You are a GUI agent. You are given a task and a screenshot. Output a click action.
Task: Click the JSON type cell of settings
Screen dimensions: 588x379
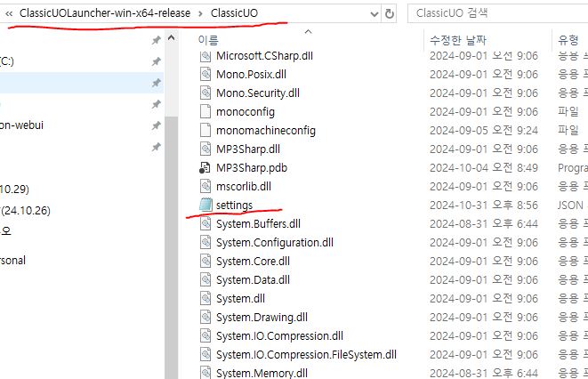pos(571,206)
